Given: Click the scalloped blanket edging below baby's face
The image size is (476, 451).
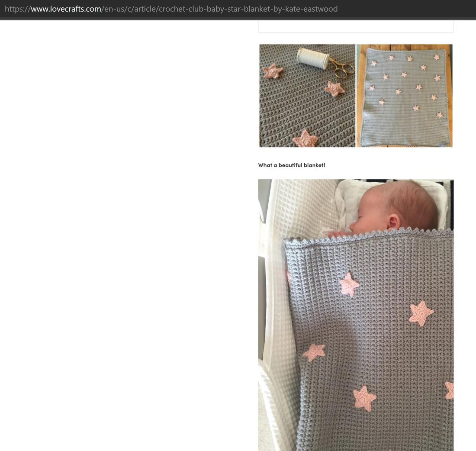Looking at the screenshot, I should tap(368, 236).
